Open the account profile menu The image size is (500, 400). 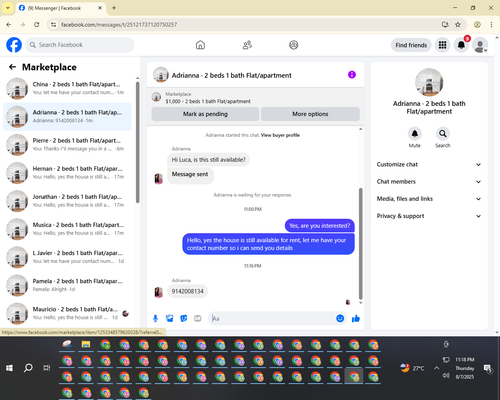[x=480, y=45]
